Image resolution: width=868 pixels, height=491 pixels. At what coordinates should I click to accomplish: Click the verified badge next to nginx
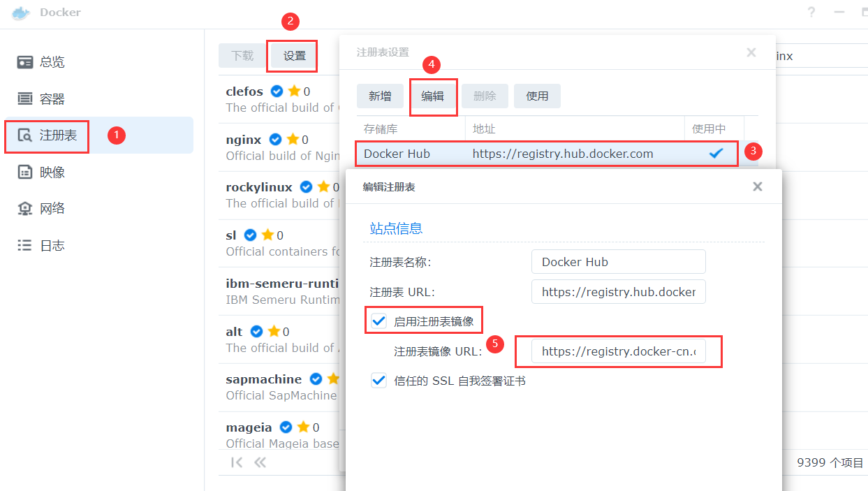point(275,140)
